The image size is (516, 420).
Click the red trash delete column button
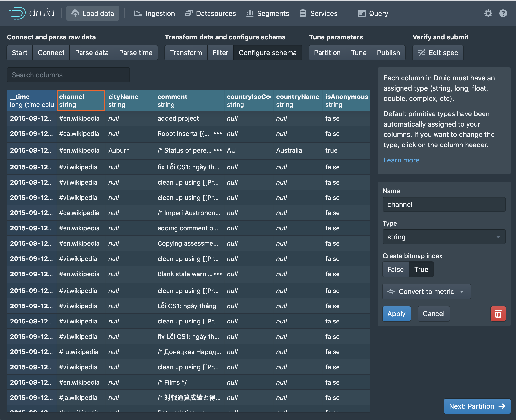pos(498,314)
